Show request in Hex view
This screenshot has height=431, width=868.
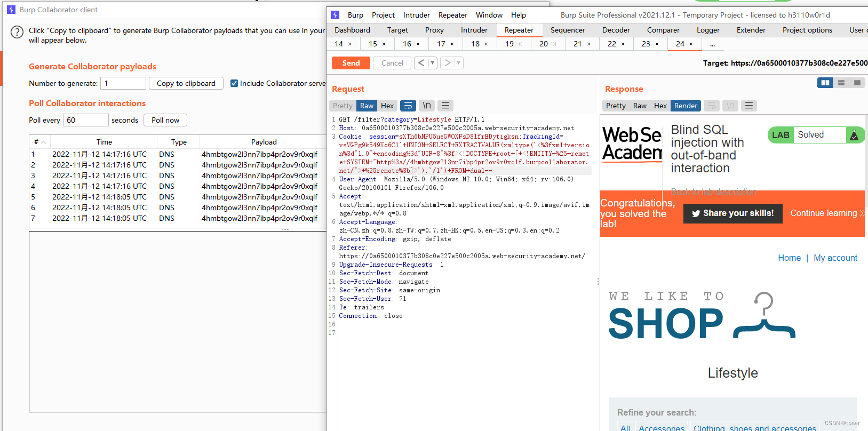(387, 106)
